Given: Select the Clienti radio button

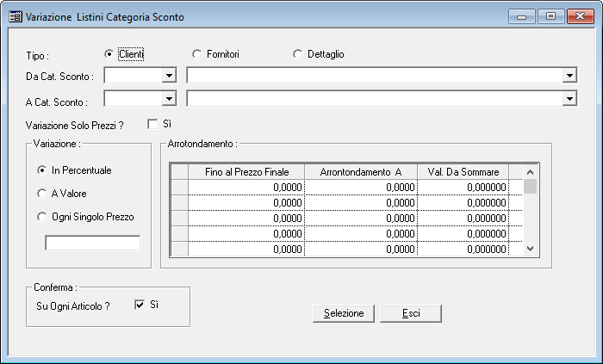Looking at the screenshot, I should pos(109,54).
